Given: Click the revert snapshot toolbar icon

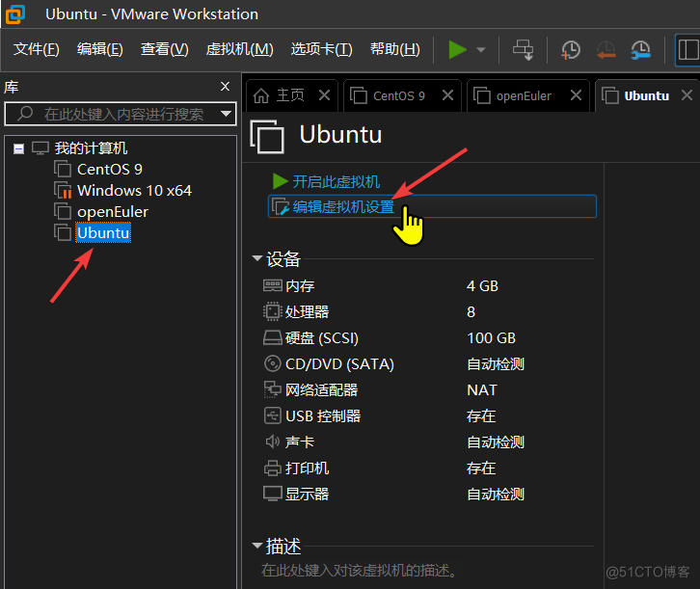Looking at the screenshot, I should pyautogui.click(x=606, y=49).
